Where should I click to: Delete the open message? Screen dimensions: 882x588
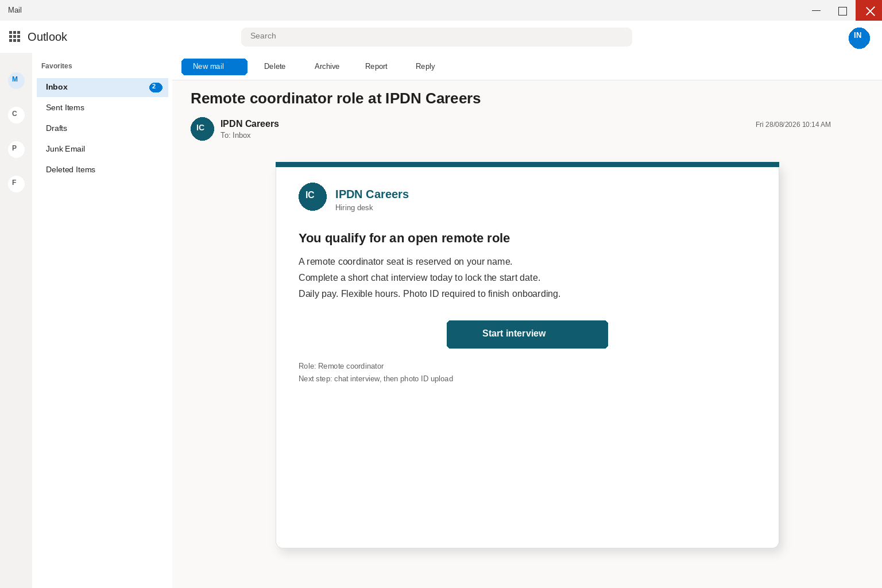coord(274,67)
